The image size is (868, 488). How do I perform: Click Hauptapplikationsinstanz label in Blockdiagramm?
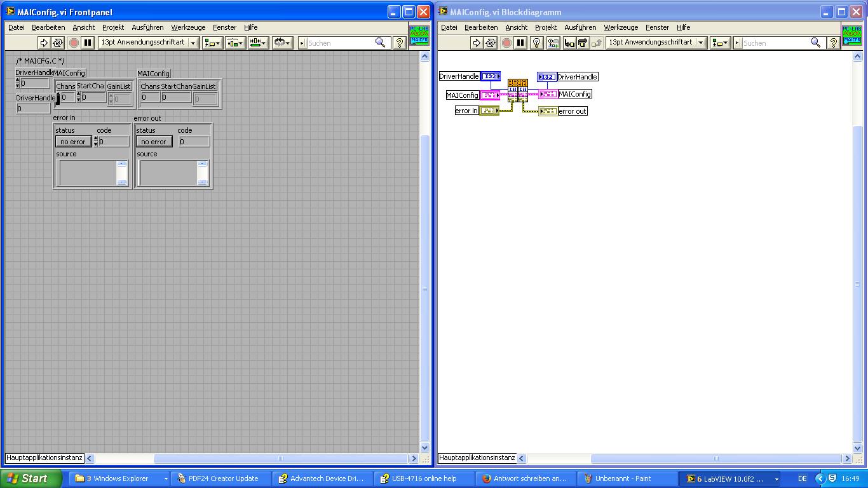(477, 457)
